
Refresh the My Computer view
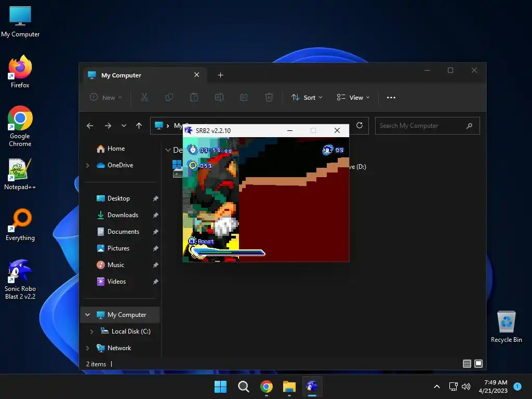pyautogui.click(x=360, y=126)
